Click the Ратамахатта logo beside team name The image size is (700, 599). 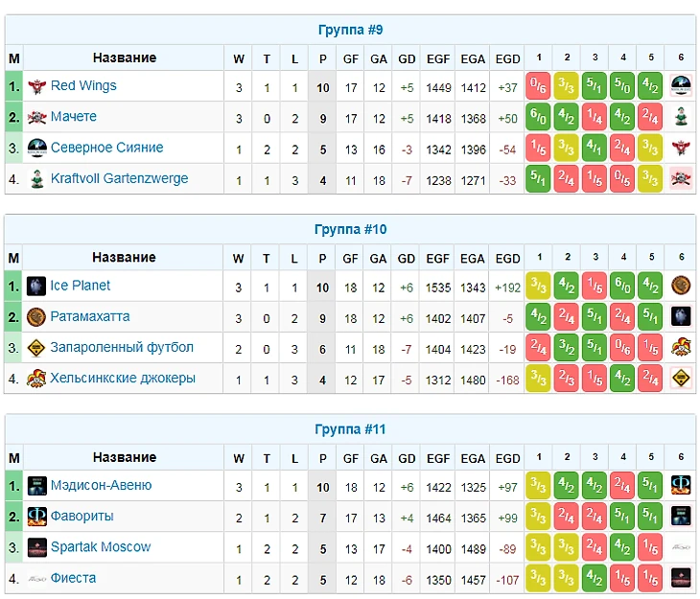[37, 317]
